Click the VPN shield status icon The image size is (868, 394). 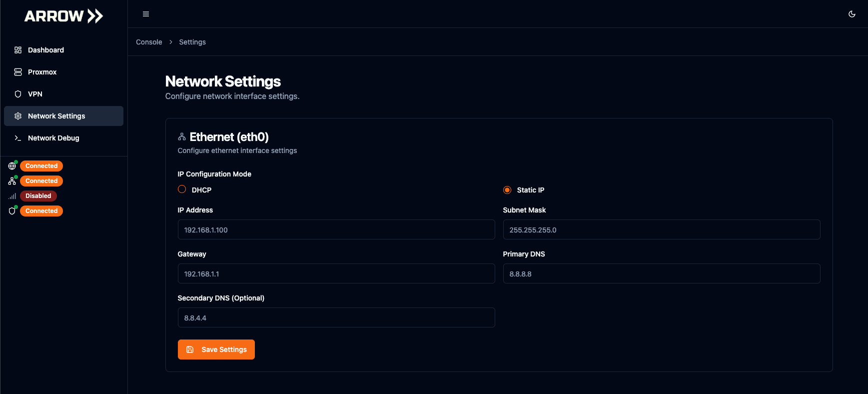12,211
